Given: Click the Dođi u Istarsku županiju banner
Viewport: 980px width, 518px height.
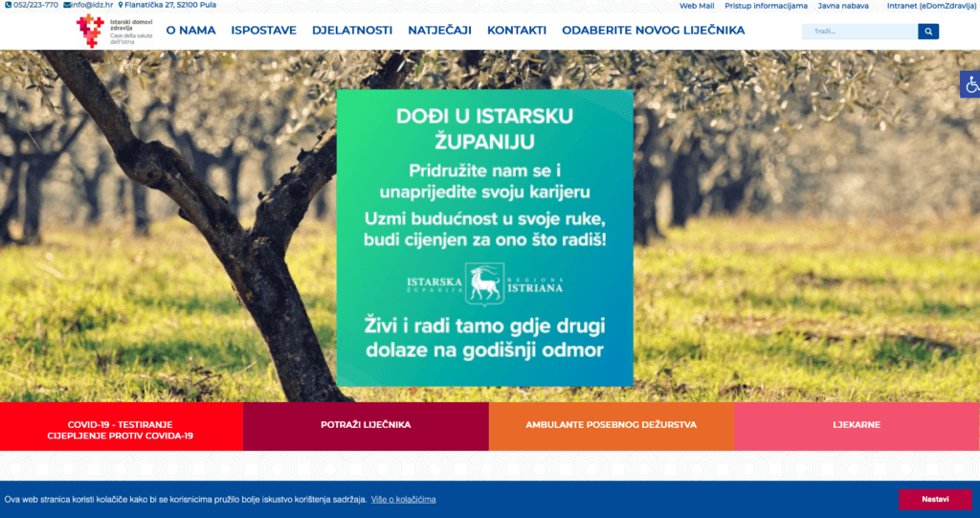Looking at the screenshot, I should tap(484, 237).
